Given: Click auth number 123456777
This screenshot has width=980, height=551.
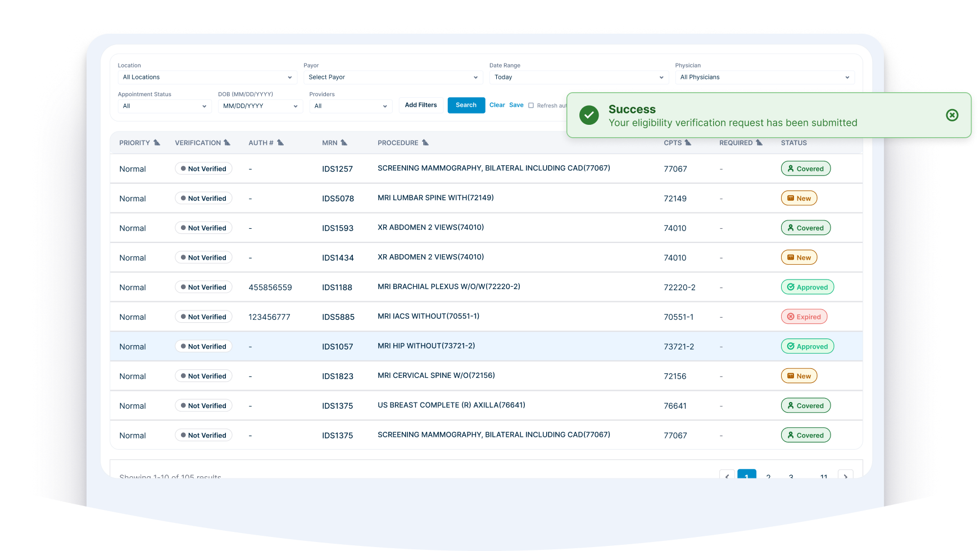Looking at the screenshot, I should pos(270,317).
